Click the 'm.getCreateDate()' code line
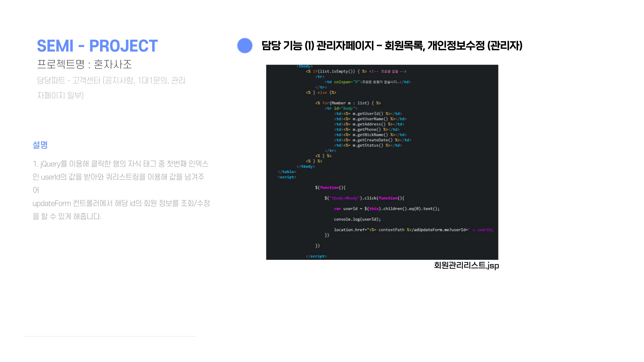The width and height of the screenshot is (644, 362). coord(373,140)
